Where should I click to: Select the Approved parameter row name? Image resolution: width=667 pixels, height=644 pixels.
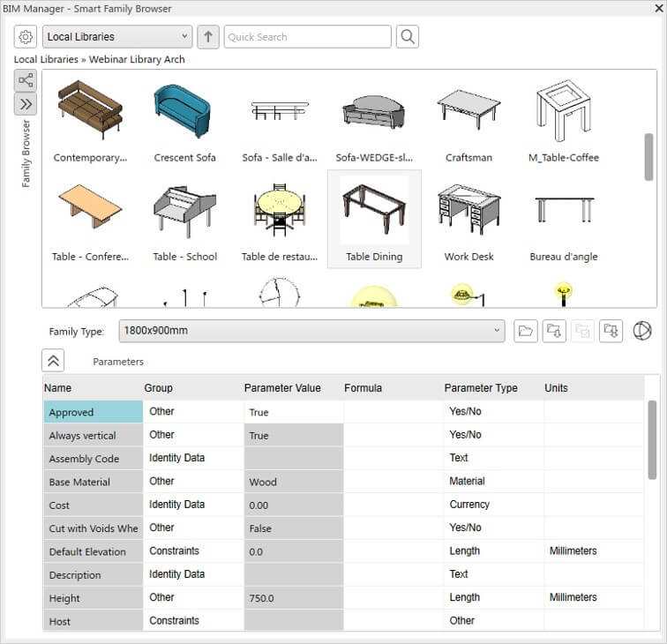(x=94, y=412)
